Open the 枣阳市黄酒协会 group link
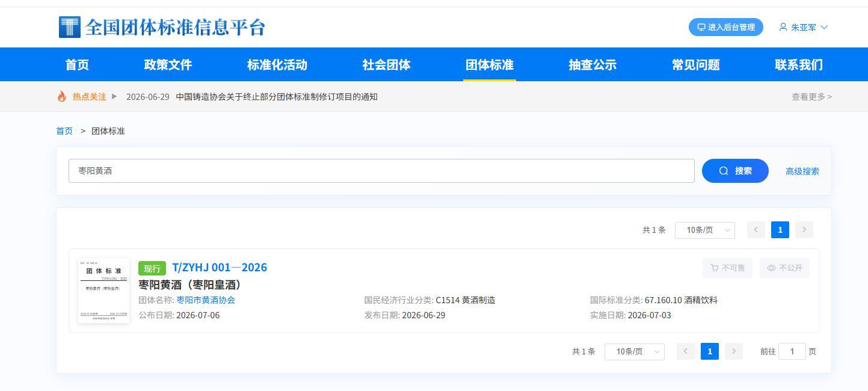This screenshot has height=391, width=868. [x=206, y=300]
